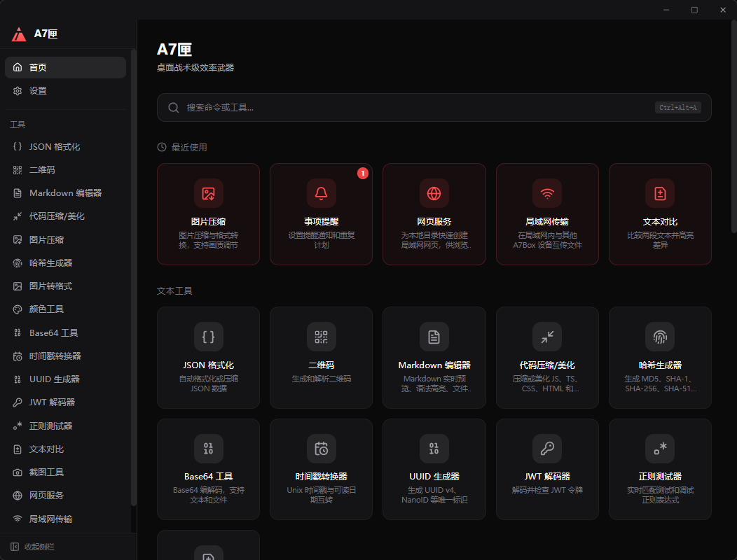Minimize the A7匣 window
Viewport: 737px width, 560px height.
666,10
